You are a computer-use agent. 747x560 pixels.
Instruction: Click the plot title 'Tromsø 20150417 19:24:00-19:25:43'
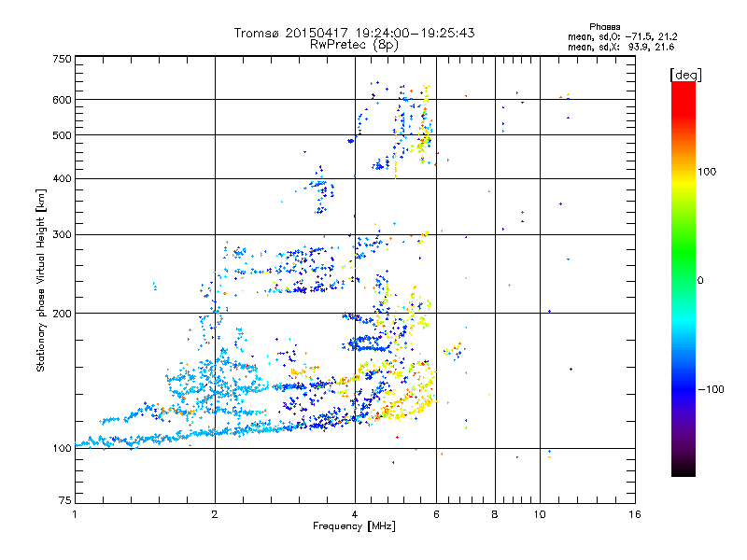tap(354, 33)
